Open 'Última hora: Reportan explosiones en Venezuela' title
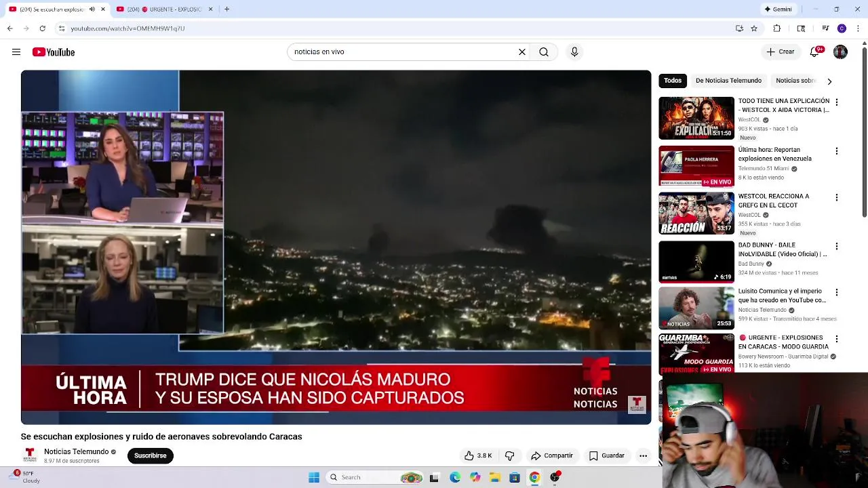 coord(774,154)
